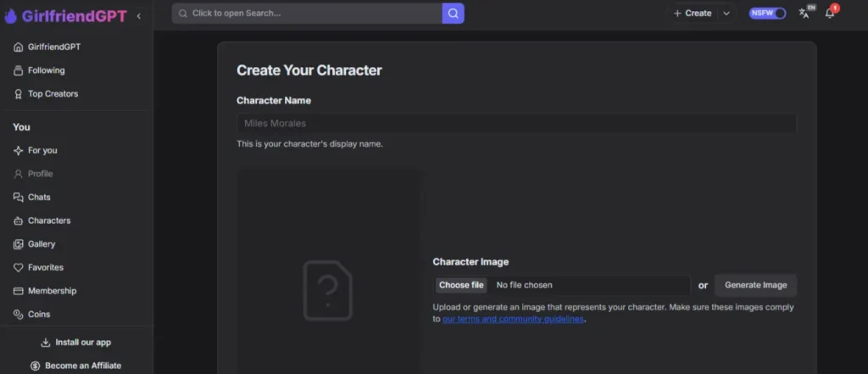Image resolution: width=868 pixels, height=374 pixels.
Task: Select the Following menu item
Action: click(x=46, y=70)
